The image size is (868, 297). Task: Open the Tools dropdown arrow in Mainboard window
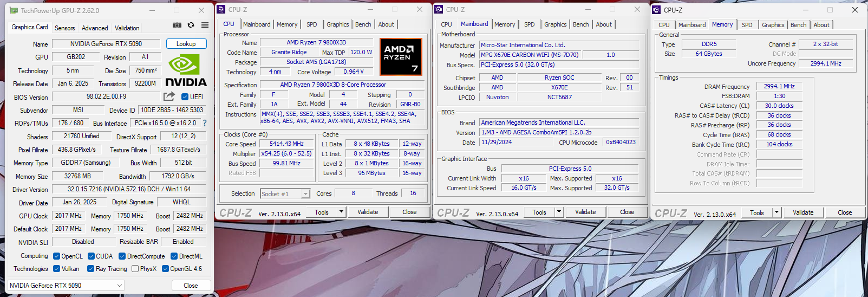(x=559, y=212)
